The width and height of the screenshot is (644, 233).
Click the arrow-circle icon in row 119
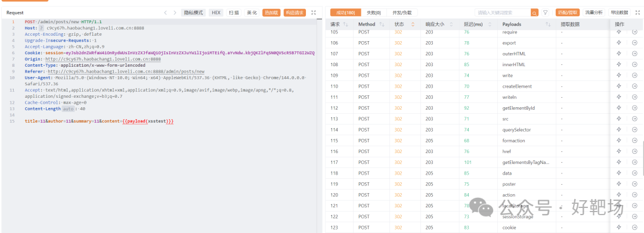point(634,184)
